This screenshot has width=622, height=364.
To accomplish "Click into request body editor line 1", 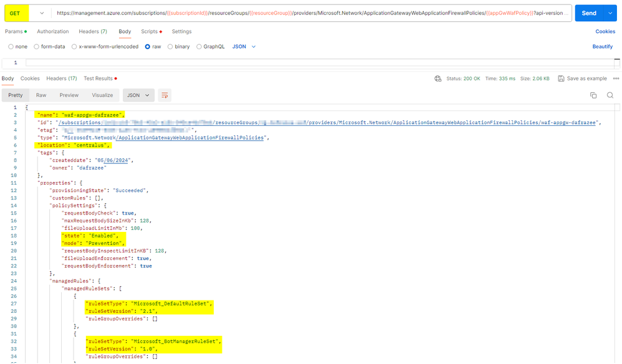I will 320,63.
